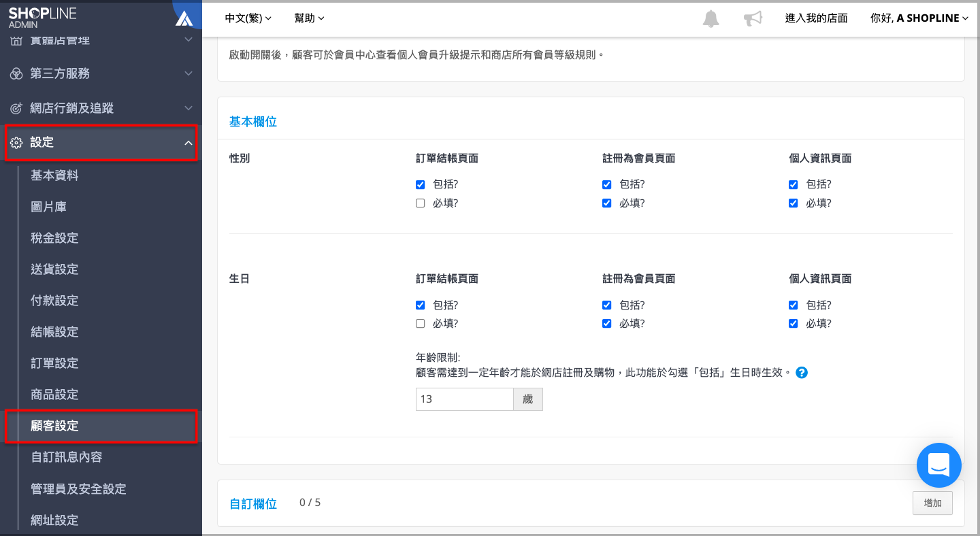Click the 第三方服務 sidebar label

click(x=60, y=73)
